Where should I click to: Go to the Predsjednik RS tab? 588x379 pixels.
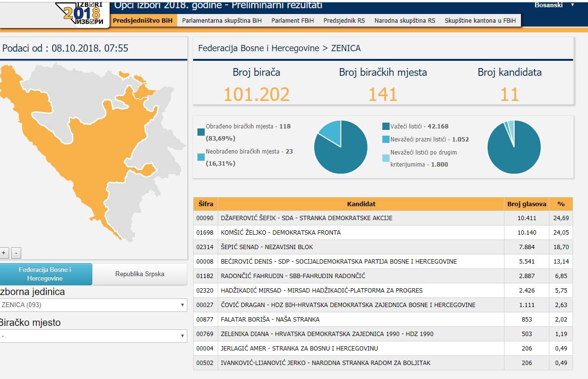344,21
